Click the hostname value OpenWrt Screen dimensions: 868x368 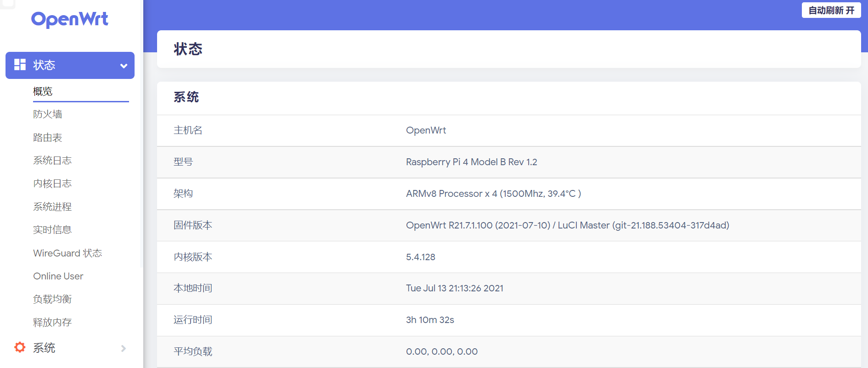tap(426, 130)
